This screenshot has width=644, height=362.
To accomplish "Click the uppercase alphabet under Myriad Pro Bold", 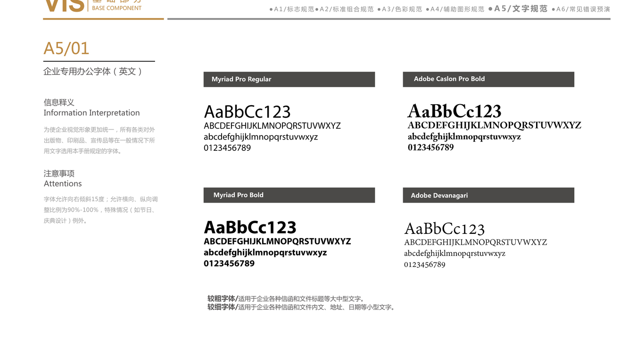I will 277,241.
